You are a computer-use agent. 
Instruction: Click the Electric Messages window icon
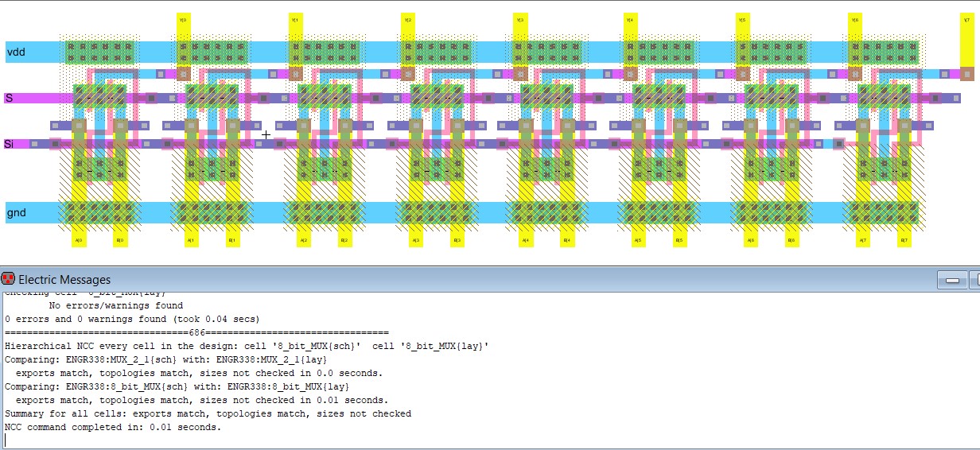click(x=9, y=279)
